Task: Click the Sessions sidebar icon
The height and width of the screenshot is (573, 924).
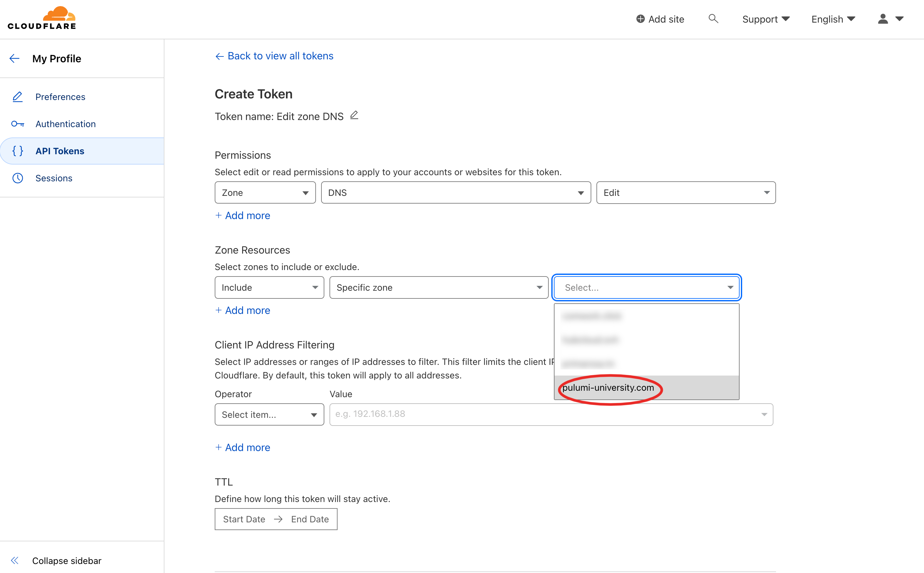Action: (x=17, y=177)
